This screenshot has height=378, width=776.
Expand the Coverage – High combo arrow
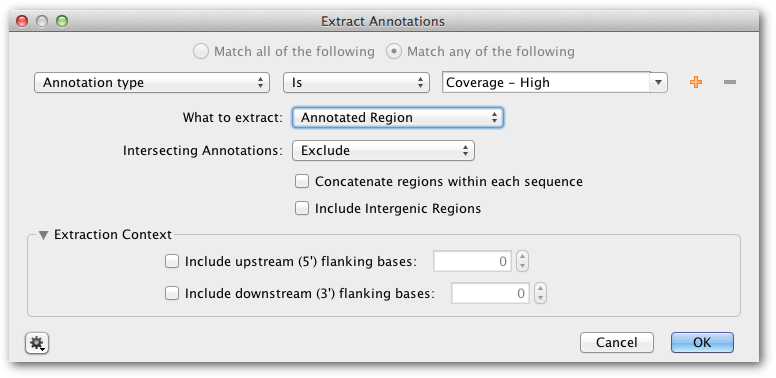pos(658,83)
